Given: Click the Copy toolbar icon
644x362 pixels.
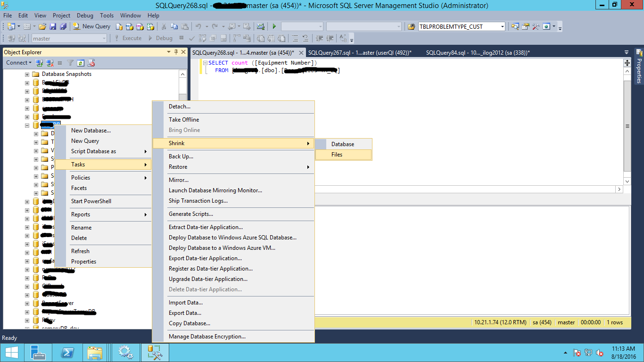Looking at the screenshot, I should (x=174, y=26).
